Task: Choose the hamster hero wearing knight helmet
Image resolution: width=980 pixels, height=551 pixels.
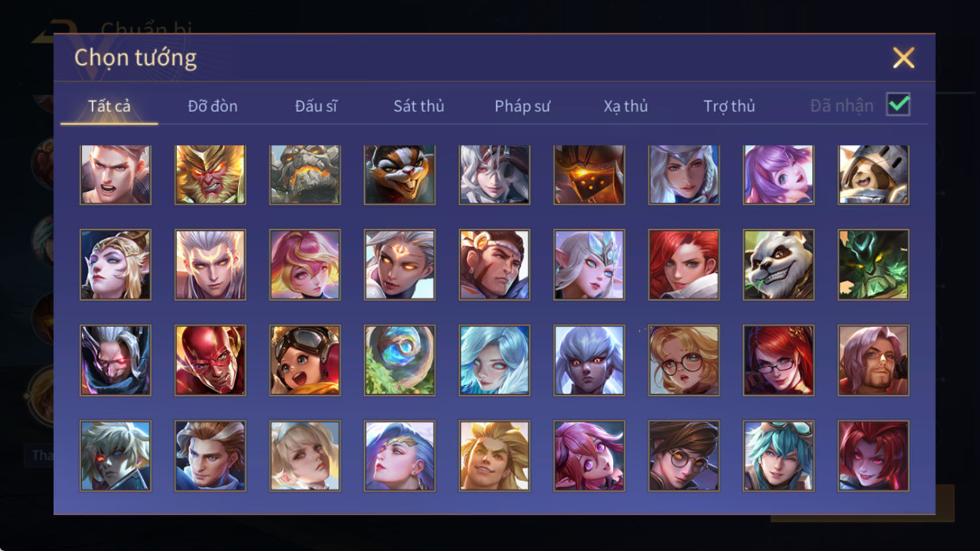Action: [873, 174]
